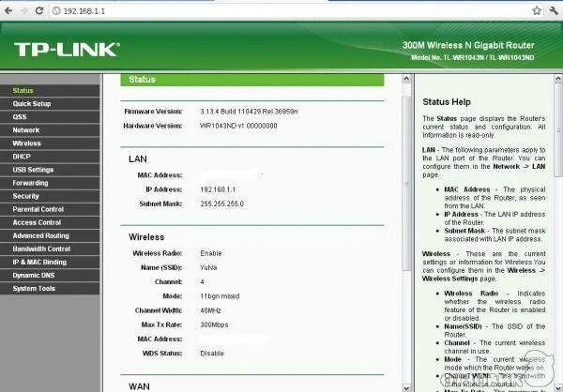Screen dimensions: 563x392
Task: Click main panel scroll down arrow
Action: 406,387
